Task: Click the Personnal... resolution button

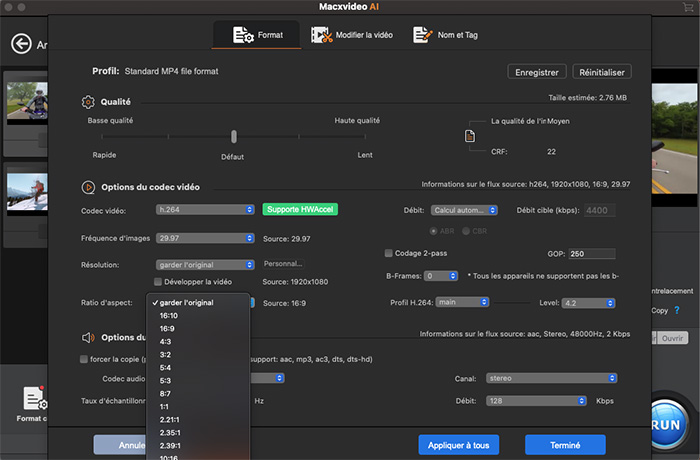Action: (283, 263)
